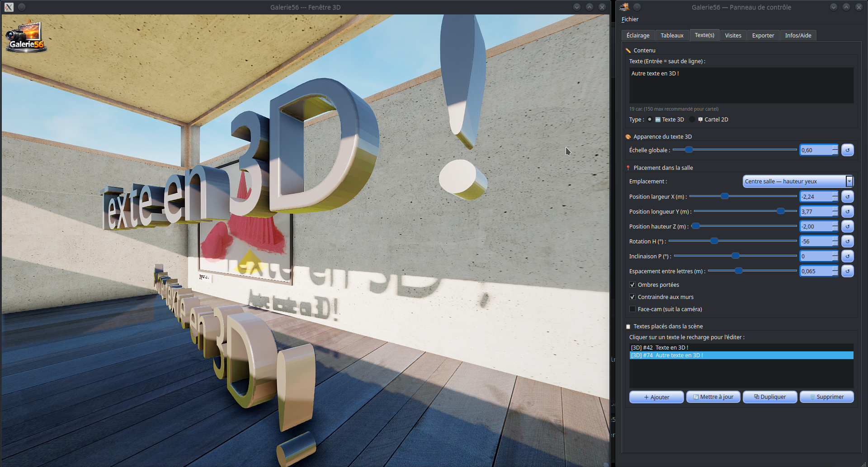Step down the Rotation H spinbox

click(835, 244)
